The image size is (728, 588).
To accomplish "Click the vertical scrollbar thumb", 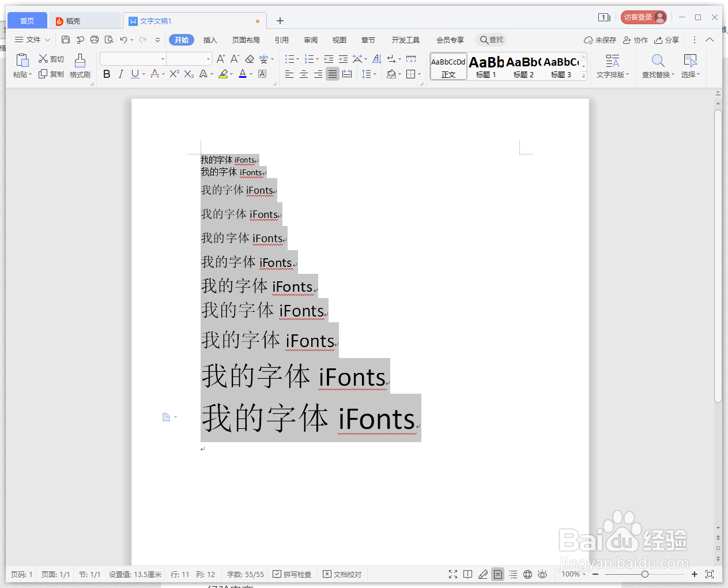I will (x=718, y=256).
